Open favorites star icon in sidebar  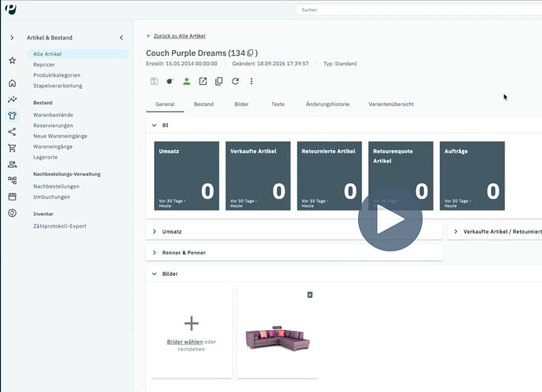pyautogui.click(x=12, y=60)
